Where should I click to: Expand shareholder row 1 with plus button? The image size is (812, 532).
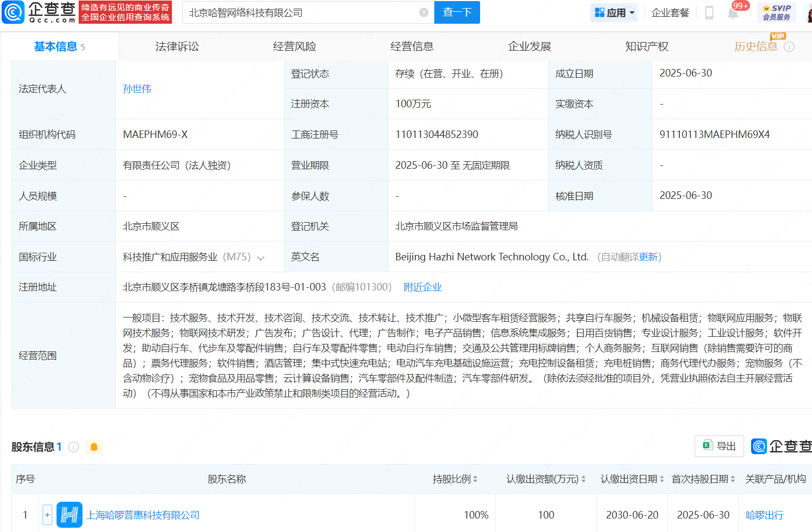click(47, 515)
